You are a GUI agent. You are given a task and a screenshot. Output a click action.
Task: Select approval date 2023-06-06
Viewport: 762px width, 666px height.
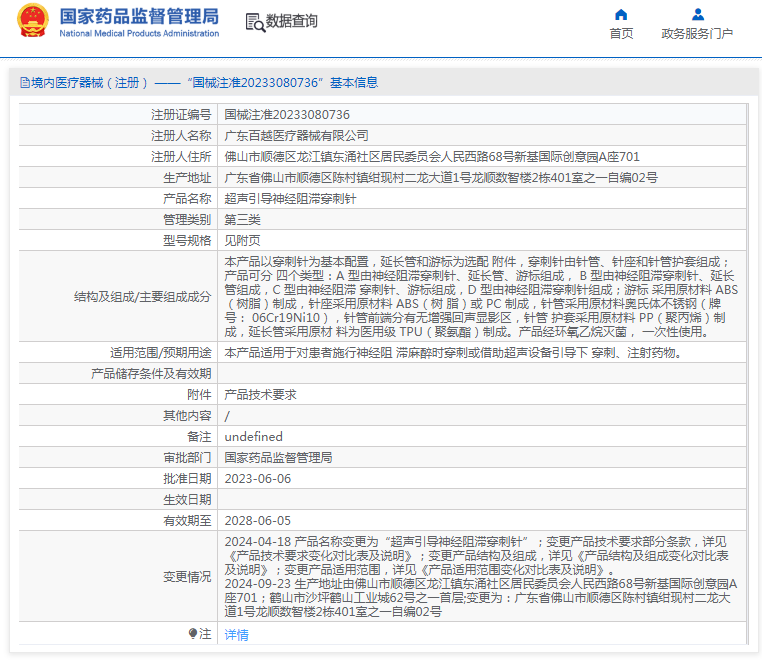coord(258,479)
